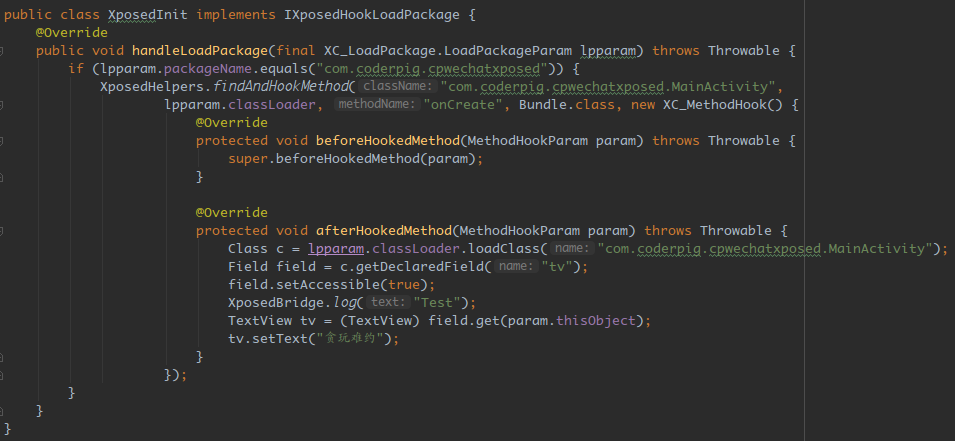Click XC_LoadPackage.LoadPackageParam parameter type

click(x=448, y=51)
